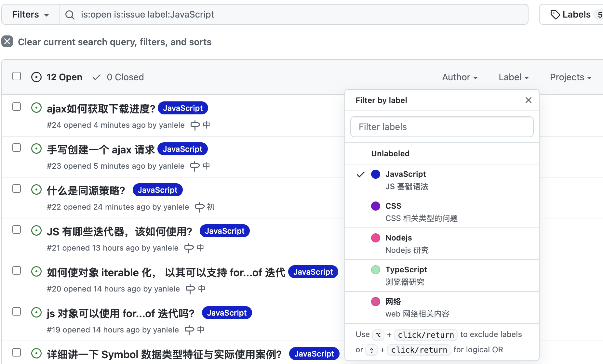
Task: Click JavaScript badge on issue #24
Action: click(183, 108)
